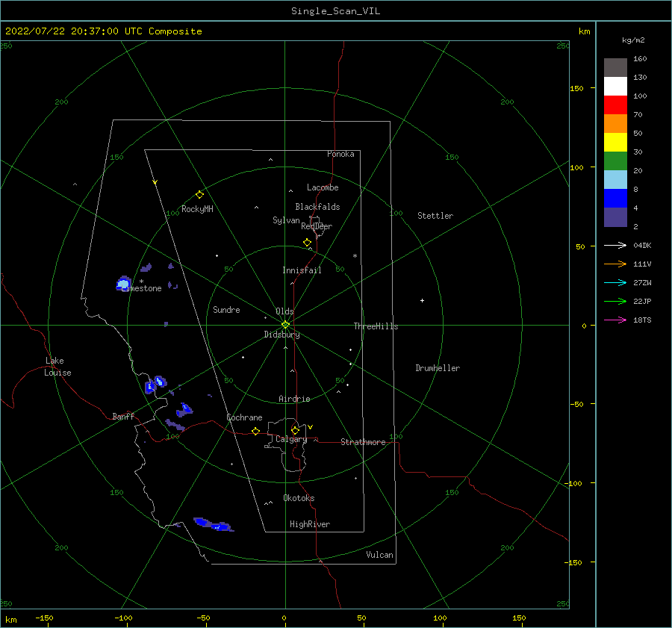This screenshot has width=672, height=628.
Task: Click the Sundre town label
Action: pos(226,309)
